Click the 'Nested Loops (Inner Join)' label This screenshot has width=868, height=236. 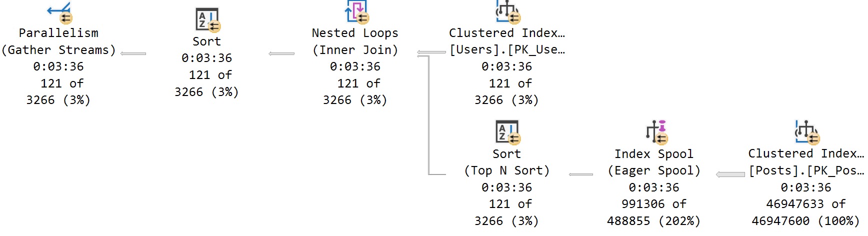pos(355,41)
